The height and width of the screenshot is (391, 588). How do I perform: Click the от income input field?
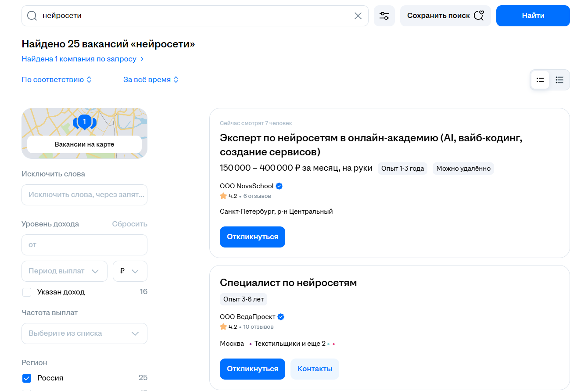[x=84, y=244]
